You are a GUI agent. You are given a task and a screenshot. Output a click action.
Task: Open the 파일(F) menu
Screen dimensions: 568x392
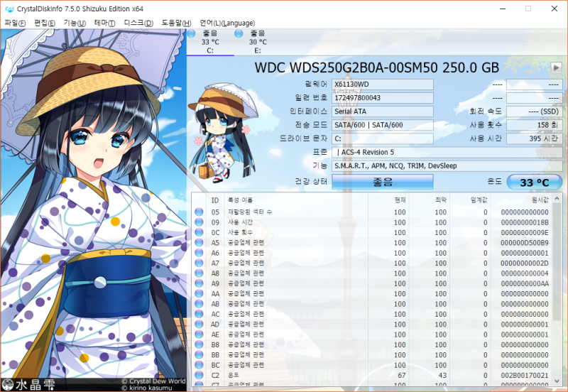pos(15,23)
